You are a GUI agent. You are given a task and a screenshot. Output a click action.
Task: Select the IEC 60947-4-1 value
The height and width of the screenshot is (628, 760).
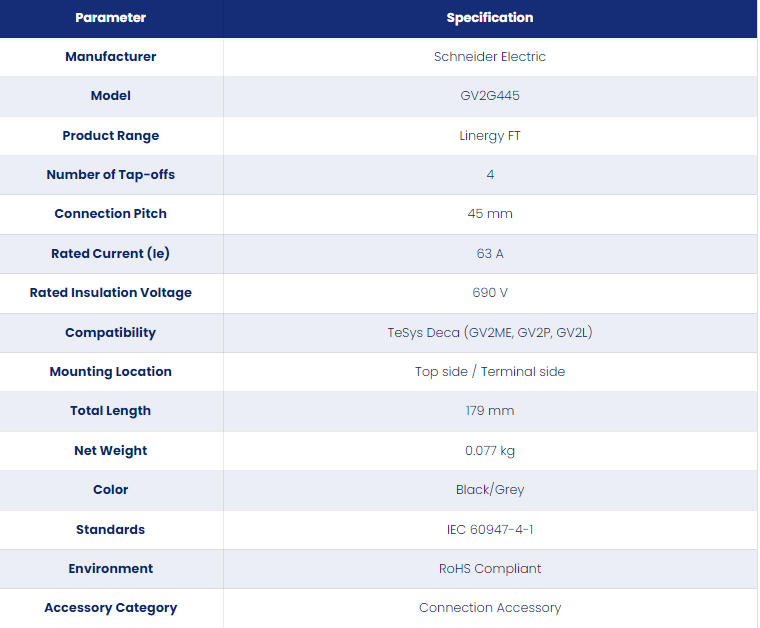click(x=490, y=530)
